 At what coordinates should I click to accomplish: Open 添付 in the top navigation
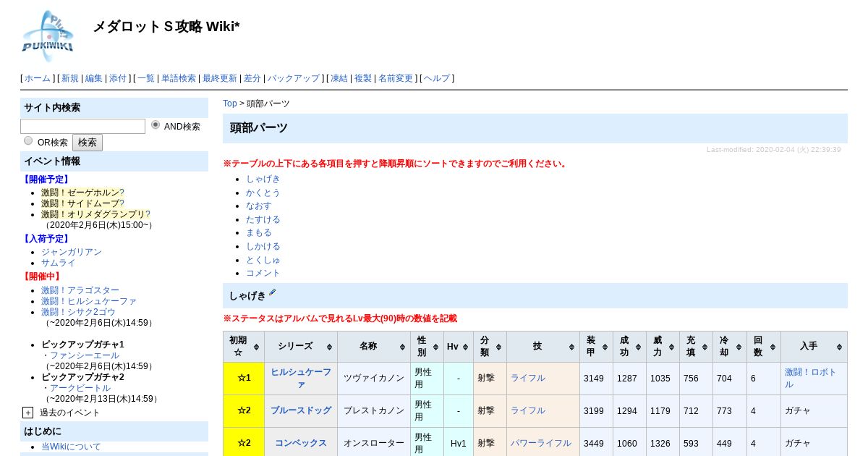click(118, 78)
